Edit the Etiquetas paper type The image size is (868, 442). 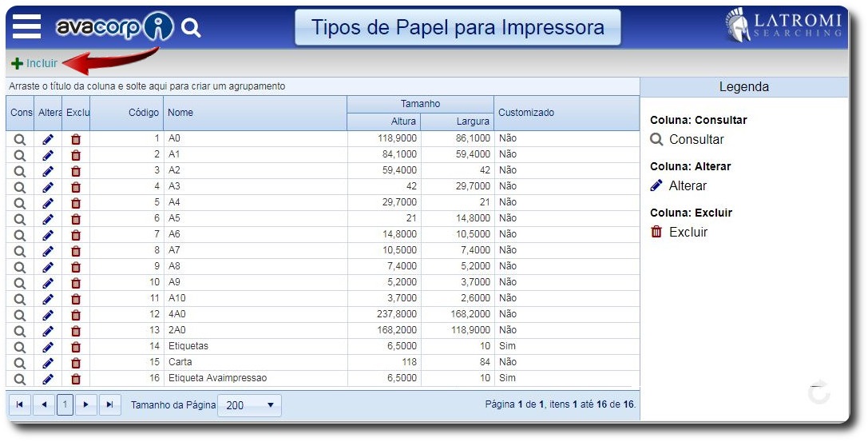click(48, 347)
